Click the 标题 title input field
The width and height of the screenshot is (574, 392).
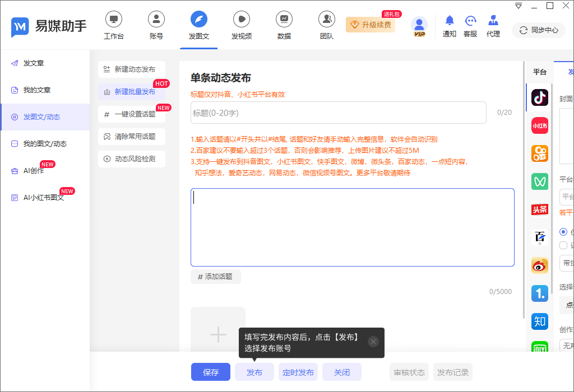pos(338,113)
